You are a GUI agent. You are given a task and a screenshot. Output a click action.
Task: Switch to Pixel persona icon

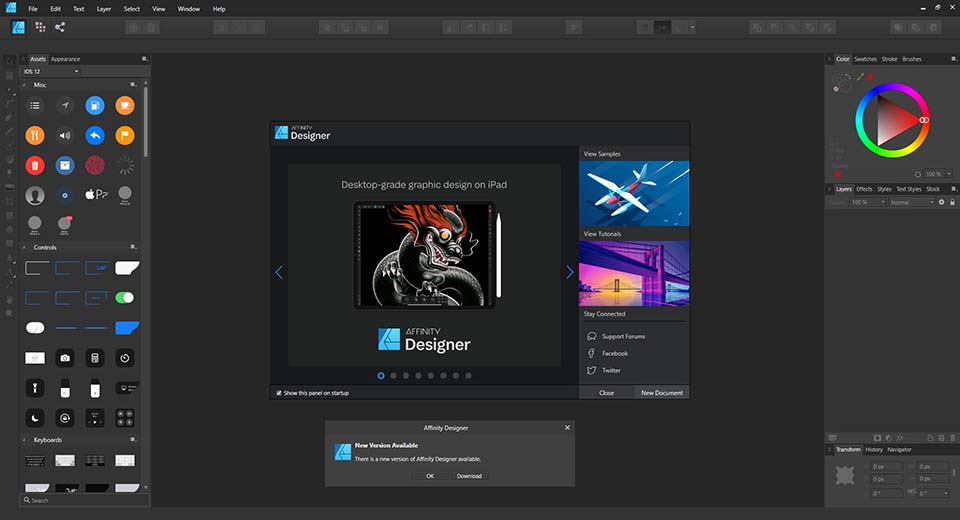coord(40,27)
